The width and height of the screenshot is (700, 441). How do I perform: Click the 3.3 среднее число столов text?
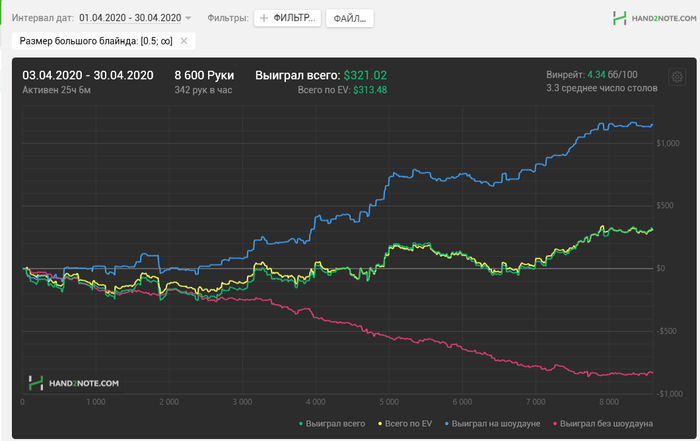[x=602, y=88]
